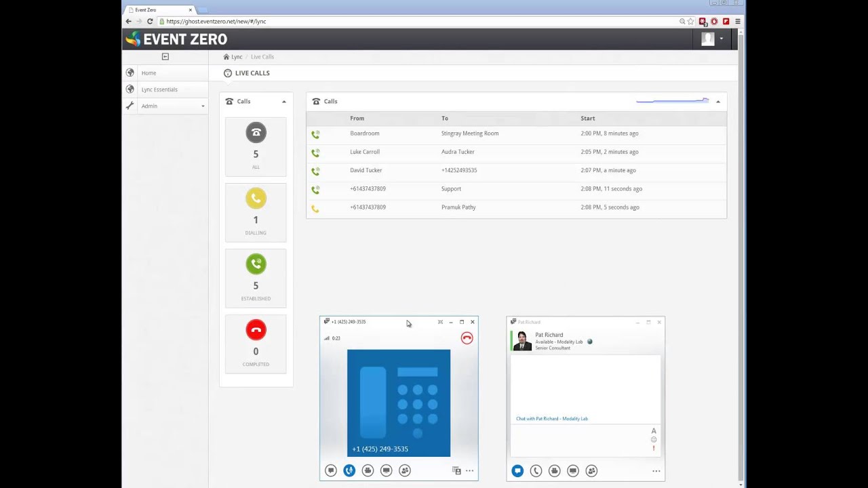The height and width of the screenshot is (488, 868).
Task: Click the page vertical scrollbar
Action: click(x=741, y=258)
